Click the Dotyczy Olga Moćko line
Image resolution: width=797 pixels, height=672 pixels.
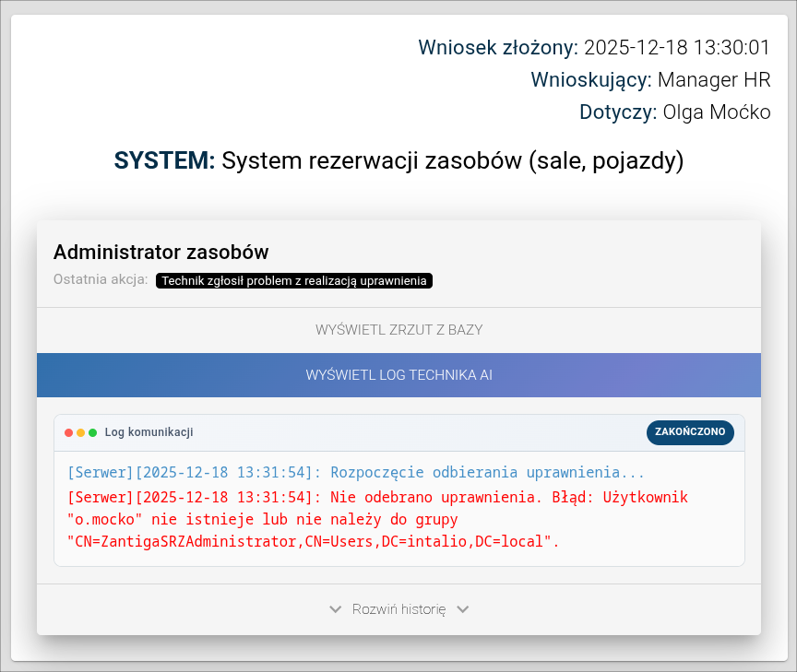click(674, 112)
